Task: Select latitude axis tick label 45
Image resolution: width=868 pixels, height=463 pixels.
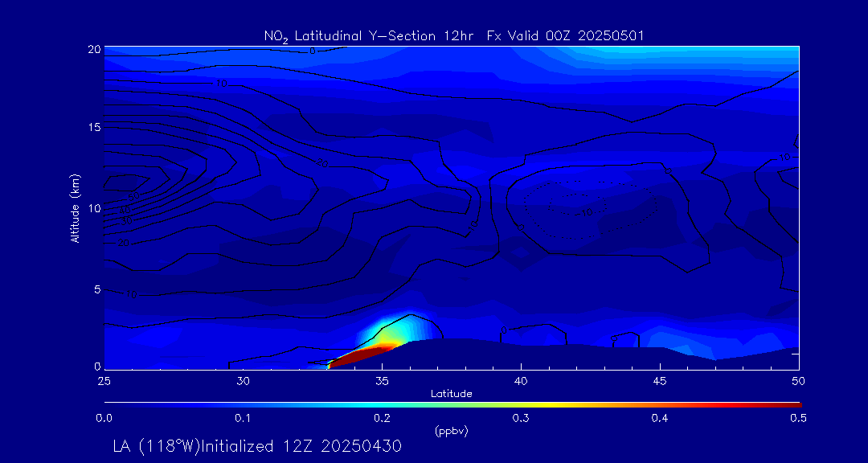Action: coord(660,381)
